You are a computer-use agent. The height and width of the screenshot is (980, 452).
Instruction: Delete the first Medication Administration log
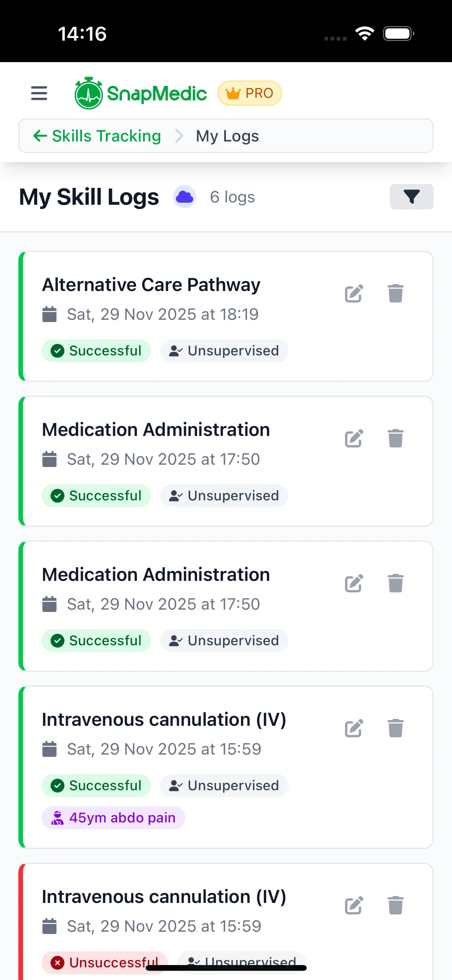[x=395, y=439]
